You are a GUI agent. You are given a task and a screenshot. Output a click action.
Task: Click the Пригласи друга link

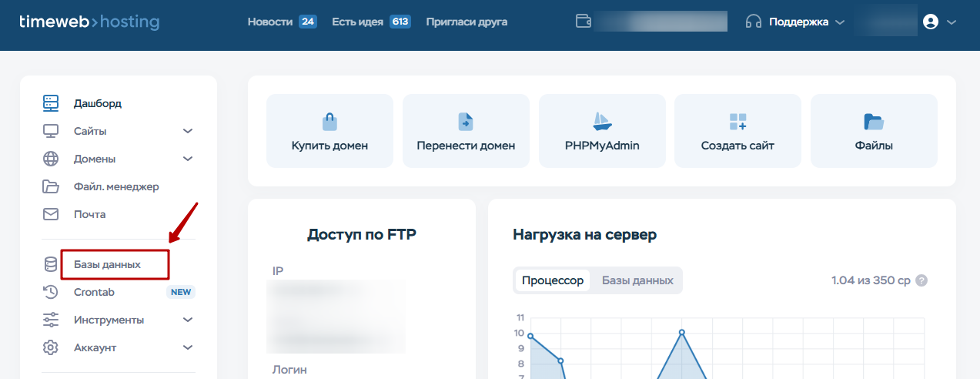pos(467,22)
